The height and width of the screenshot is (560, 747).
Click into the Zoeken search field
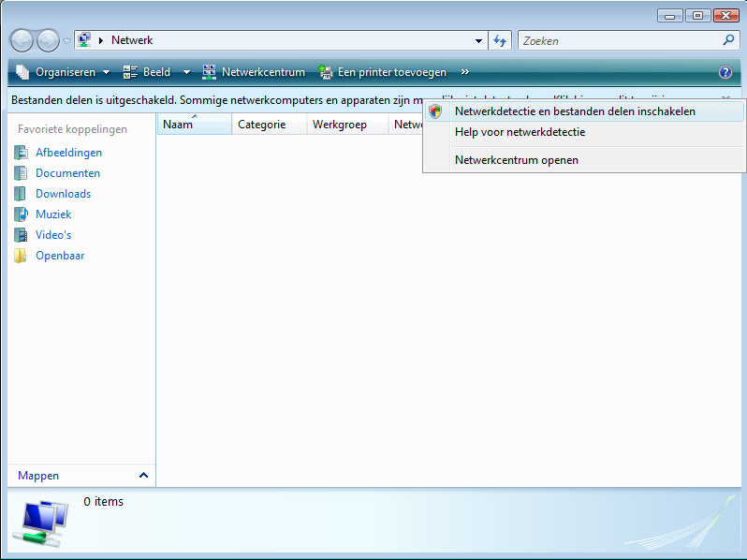pos(620,41)
